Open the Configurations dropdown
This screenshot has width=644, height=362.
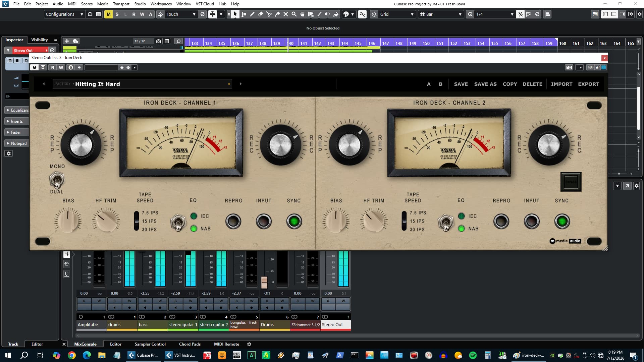pyautogui.click(x=64, y=14)
